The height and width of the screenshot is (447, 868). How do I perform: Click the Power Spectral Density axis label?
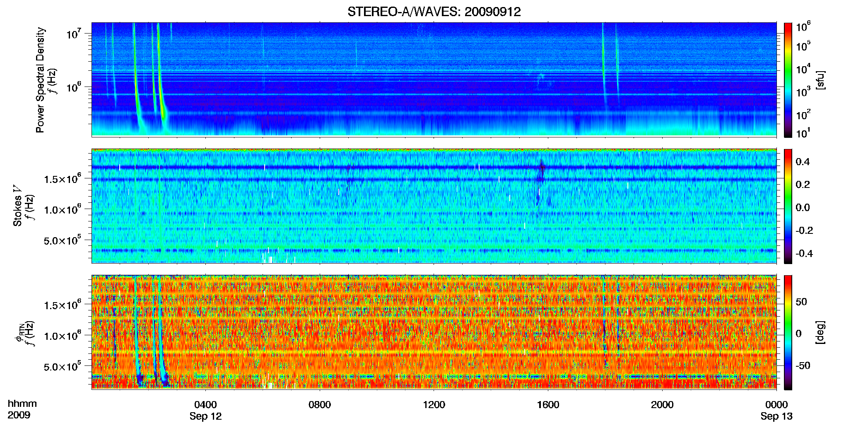click(x=40, y=80)
